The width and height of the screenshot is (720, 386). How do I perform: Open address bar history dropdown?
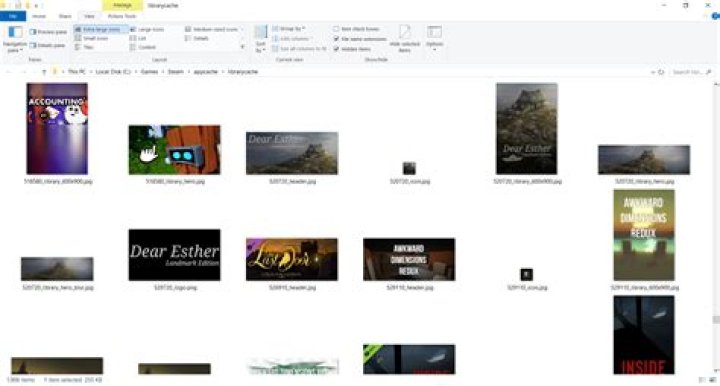tap(652, 73)
